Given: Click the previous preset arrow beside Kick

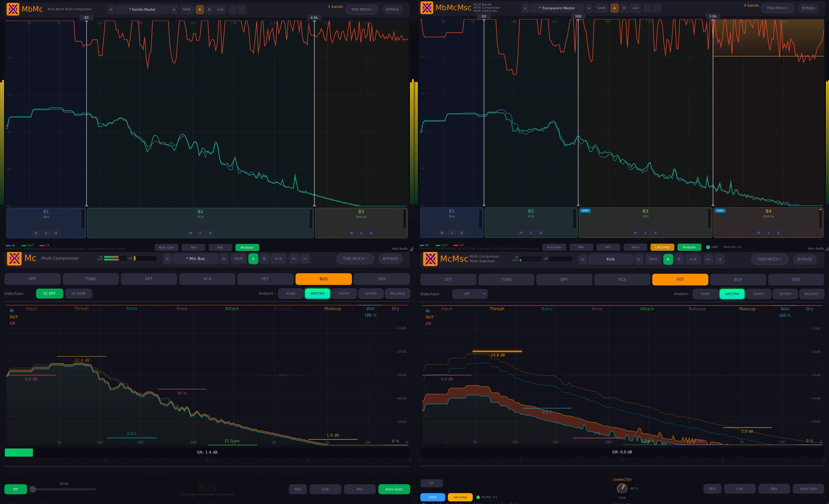Looking at the screenshot, I should (x=583, y=259).
